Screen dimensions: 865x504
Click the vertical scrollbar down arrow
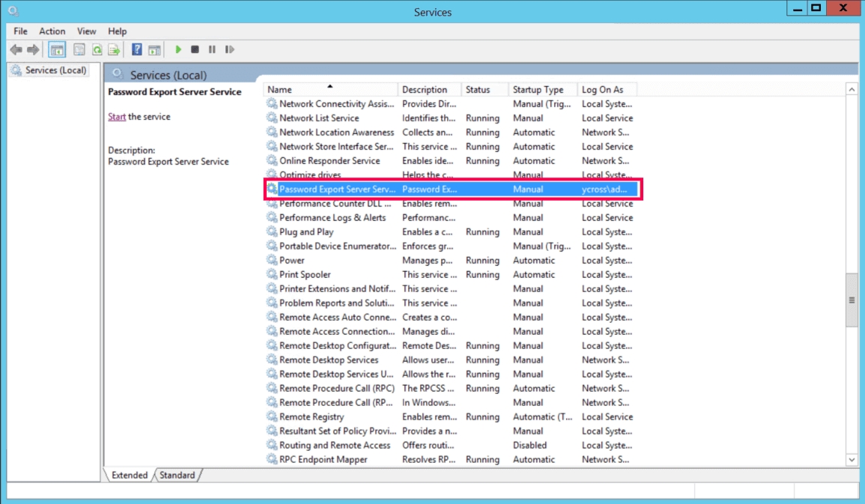(x=852, y=460)
